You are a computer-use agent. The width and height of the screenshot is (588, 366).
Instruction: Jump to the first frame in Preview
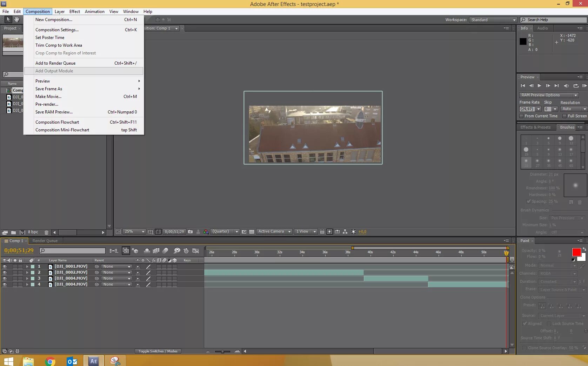(x=523, y=86)
